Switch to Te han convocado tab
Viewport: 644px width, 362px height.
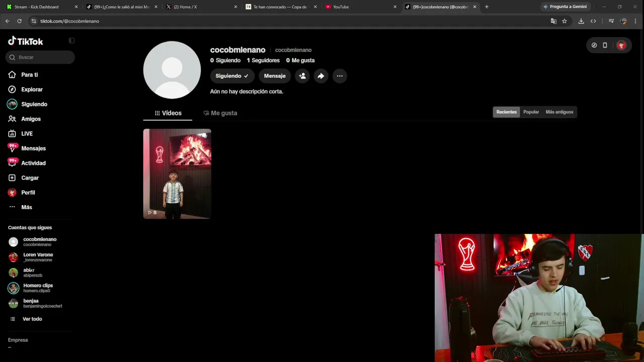click(281, 7)
